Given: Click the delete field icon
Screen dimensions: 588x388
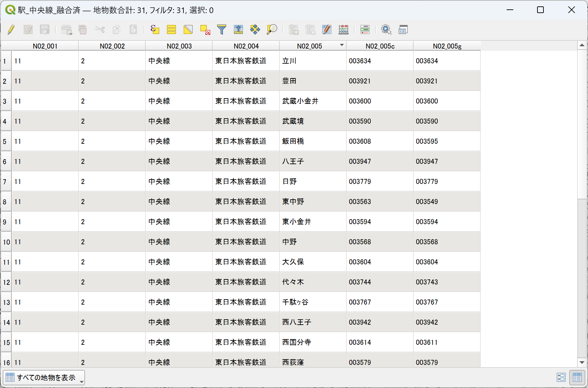Looking at the screenshot, I should click(310, 29).
